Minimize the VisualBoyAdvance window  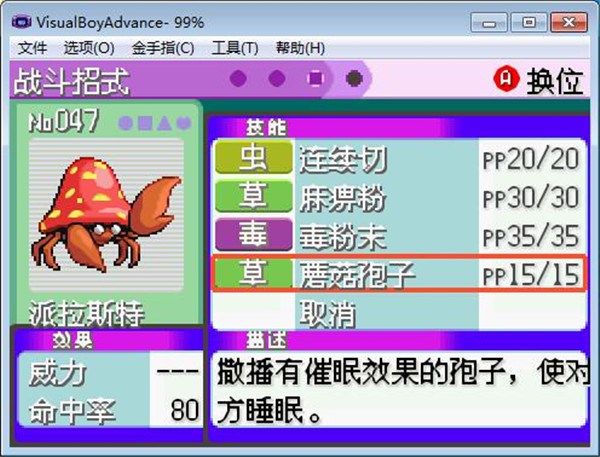(489, 23)
